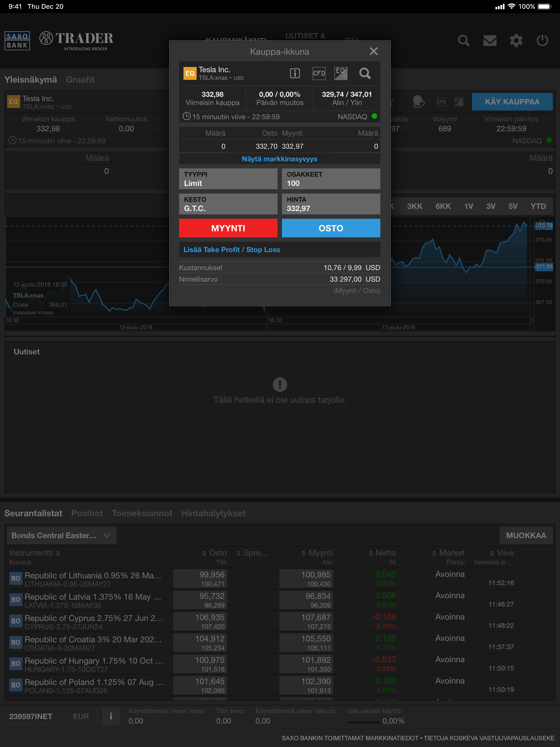Sort watchlist by Myynti column
Image resolution: width=560 pixels, height=747 pixels.
click(317, 553)
